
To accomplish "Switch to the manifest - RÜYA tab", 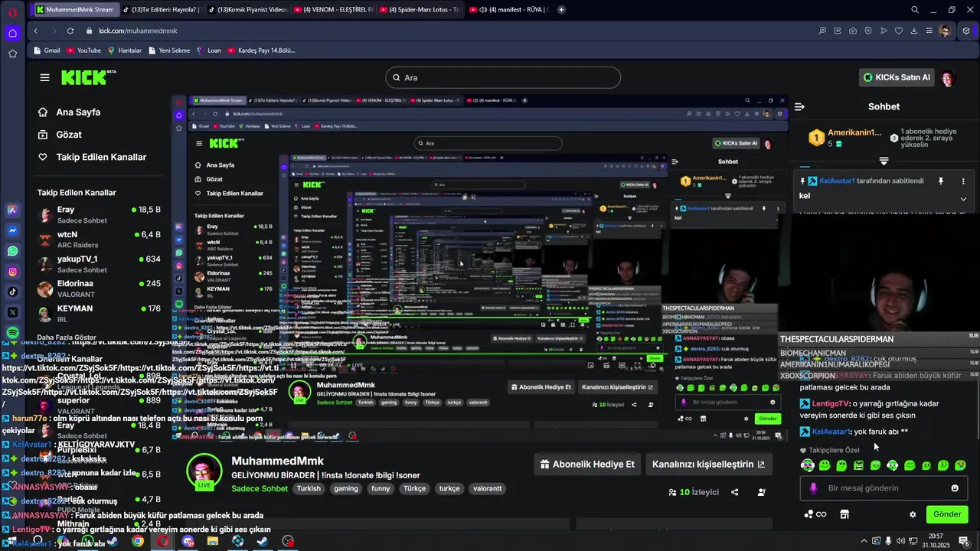I will click(x=508, y=10).
